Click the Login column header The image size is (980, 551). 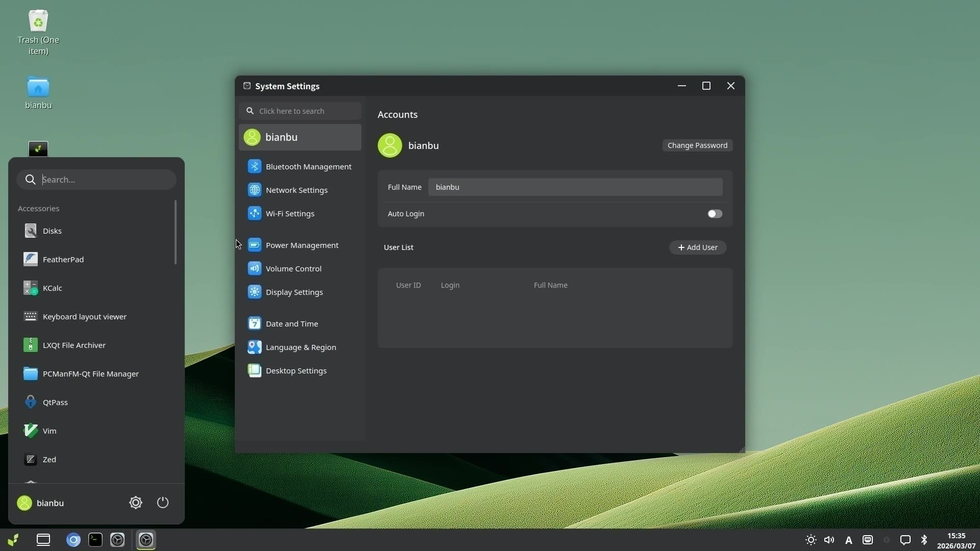tap(450, 285)
